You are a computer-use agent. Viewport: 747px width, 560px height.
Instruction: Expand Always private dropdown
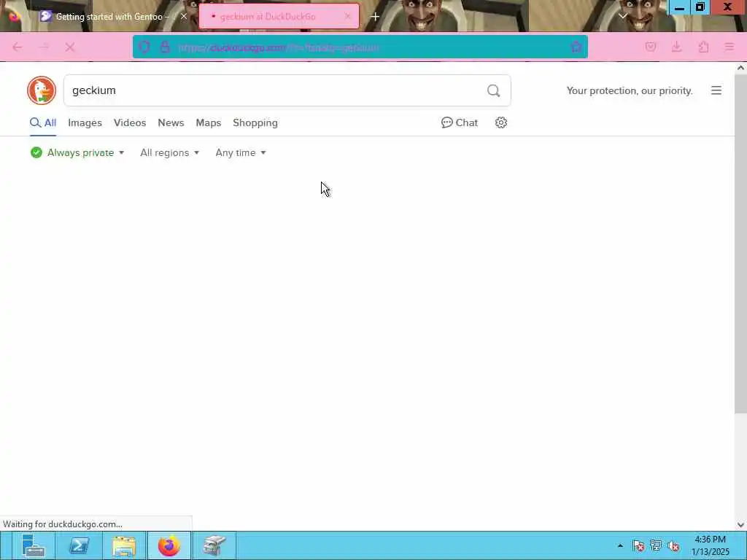coord(77,152)
